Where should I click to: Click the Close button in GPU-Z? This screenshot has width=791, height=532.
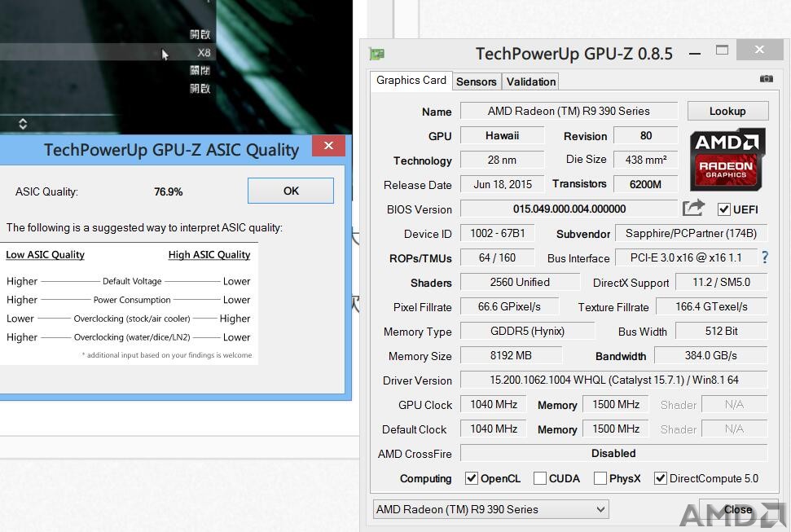[x=737, y=510]
